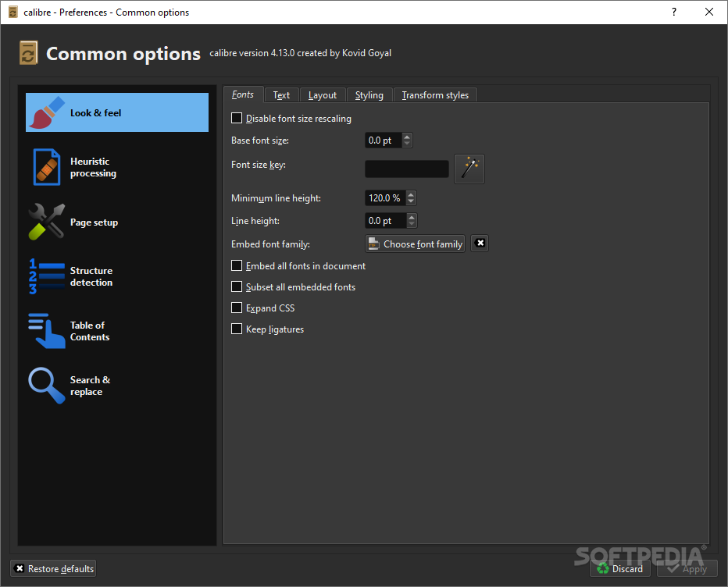Toggle Subset all embedded fonts
Screen dimensions: 728x587
[x=237, y=286]
